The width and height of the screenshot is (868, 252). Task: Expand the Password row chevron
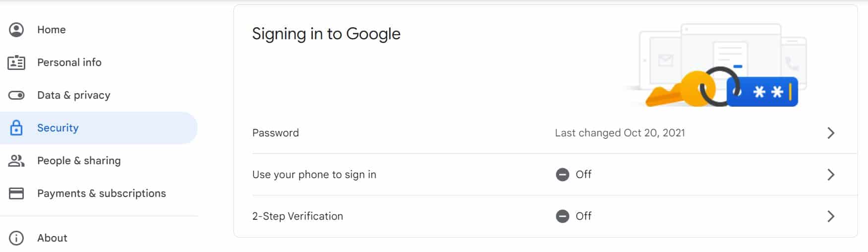click(831, 133)
